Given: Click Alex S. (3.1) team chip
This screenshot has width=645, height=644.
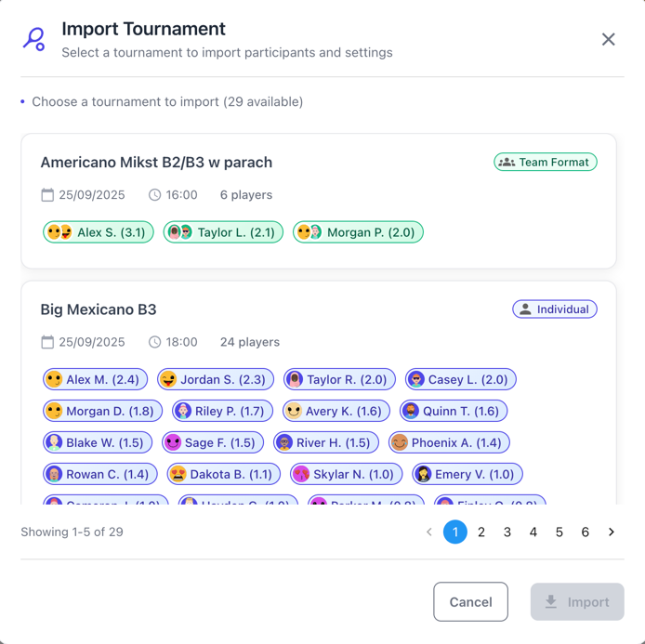Looking at the screenshot, I should click(x=99, y=232).
